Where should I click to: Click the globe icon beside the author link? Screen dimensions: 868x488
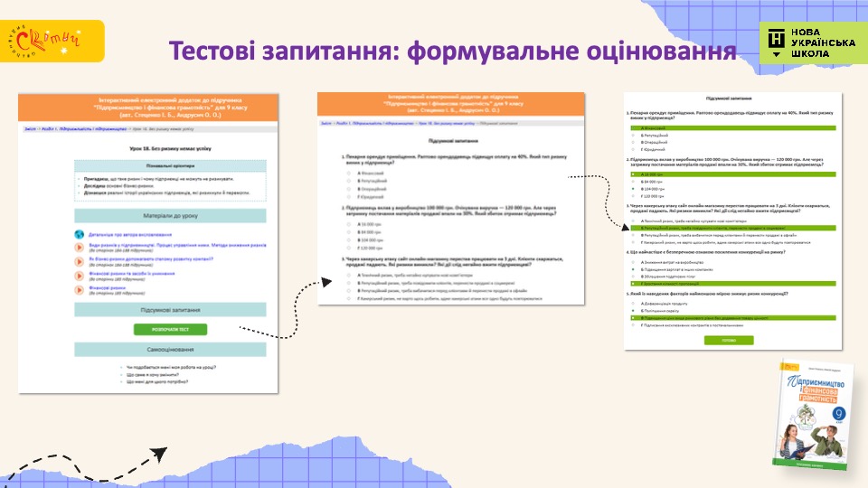point(79,234)
